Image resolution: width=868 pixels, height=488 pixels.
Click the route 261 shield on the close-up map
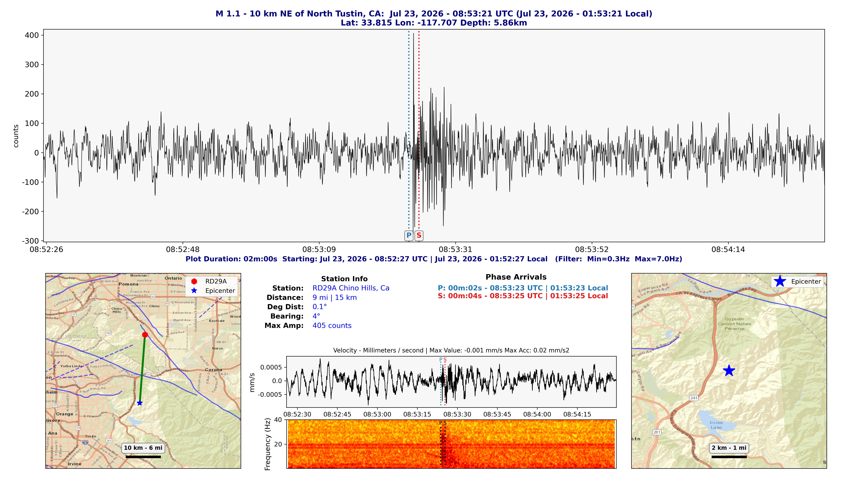click(x=657, y=432)
